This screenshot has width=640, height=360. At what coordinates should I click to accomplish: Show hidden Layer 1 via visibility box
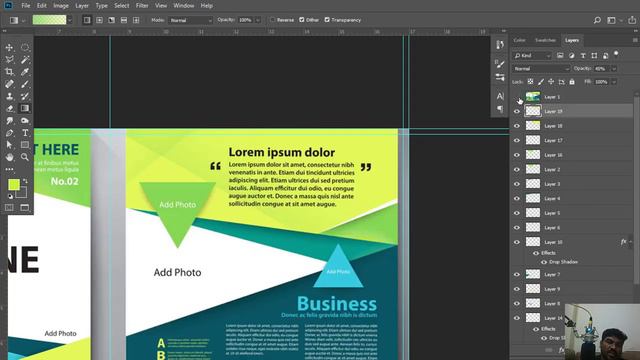(x=517, y=97)
